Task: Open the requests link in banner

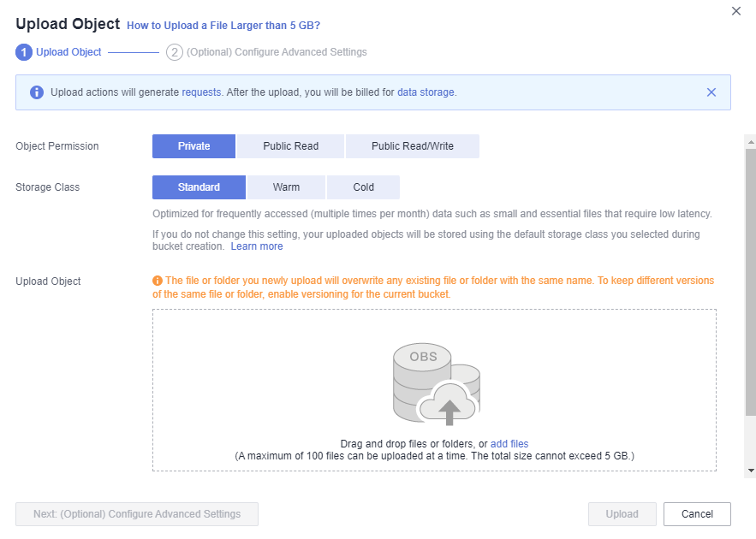Action: click(x=201, y=92)
